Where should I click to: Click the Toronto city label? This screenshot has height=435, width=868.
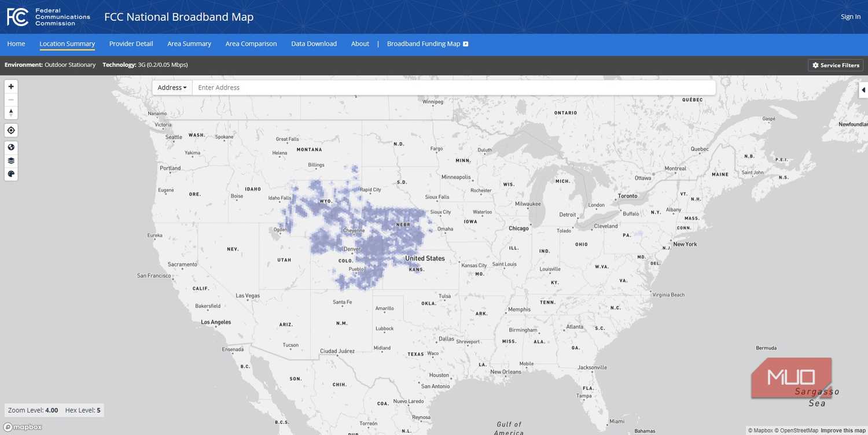pos(627,196)
